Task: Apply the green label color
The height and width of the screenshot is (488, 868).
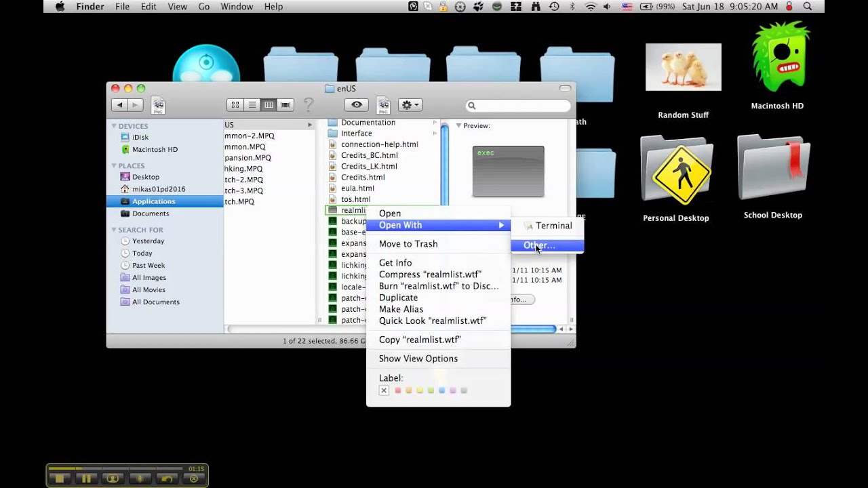Action: point(431,390)
